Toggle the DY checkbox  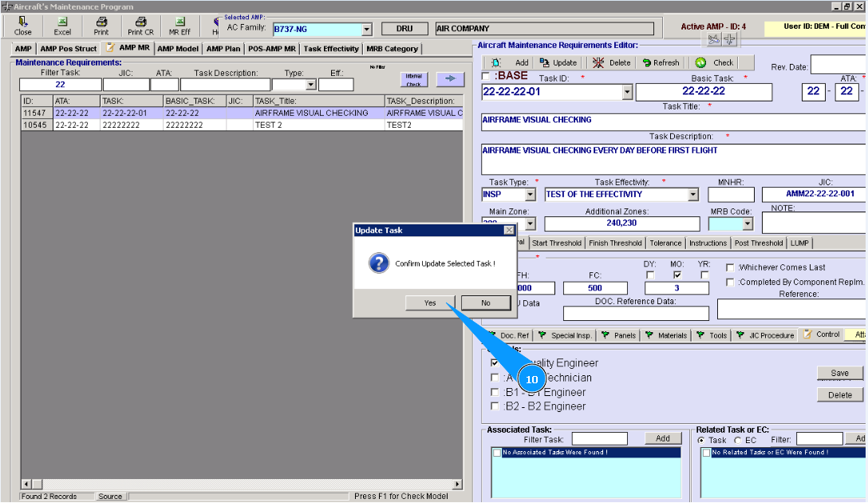(650, 275)
